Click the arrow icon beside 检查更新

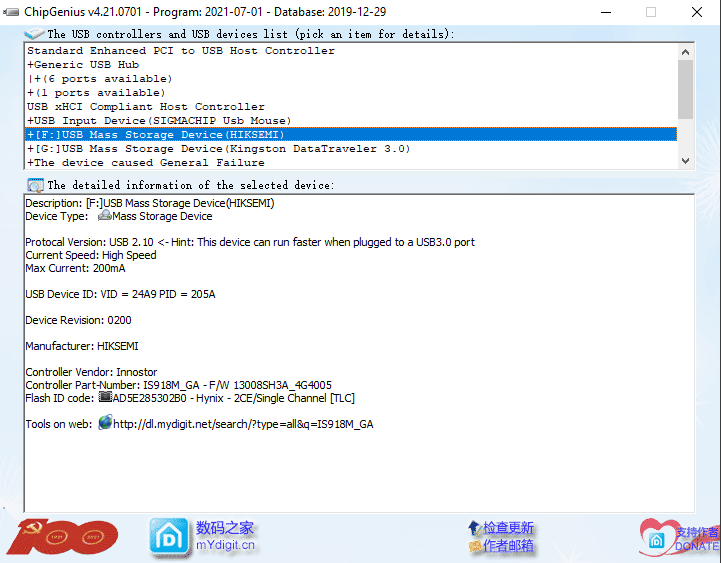click(474, 528)
